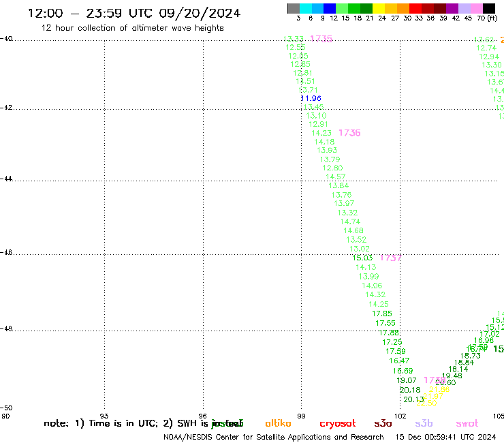Click the wave height reading 12.74
Screen dimensions: 504x443
486,48
